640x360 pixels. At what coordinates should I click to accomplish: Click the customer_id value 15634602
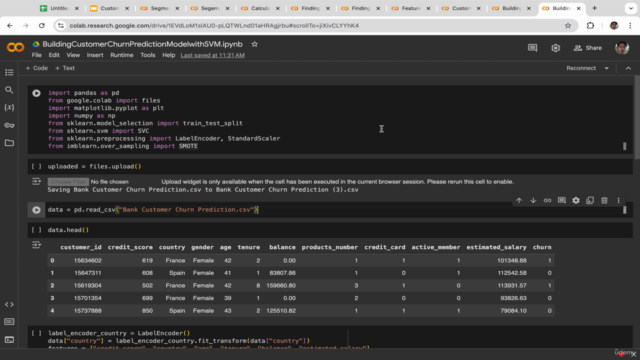[x=88, y=260]
